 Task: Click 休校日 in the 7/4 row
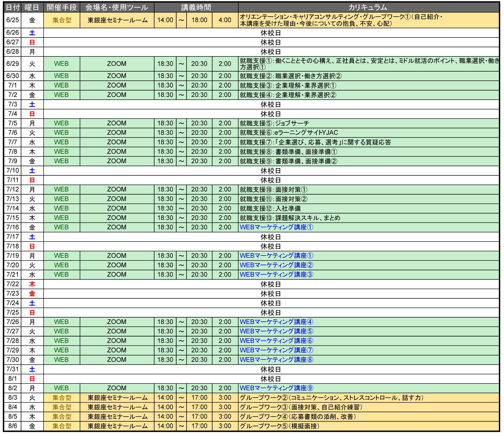tap(271, 114)
